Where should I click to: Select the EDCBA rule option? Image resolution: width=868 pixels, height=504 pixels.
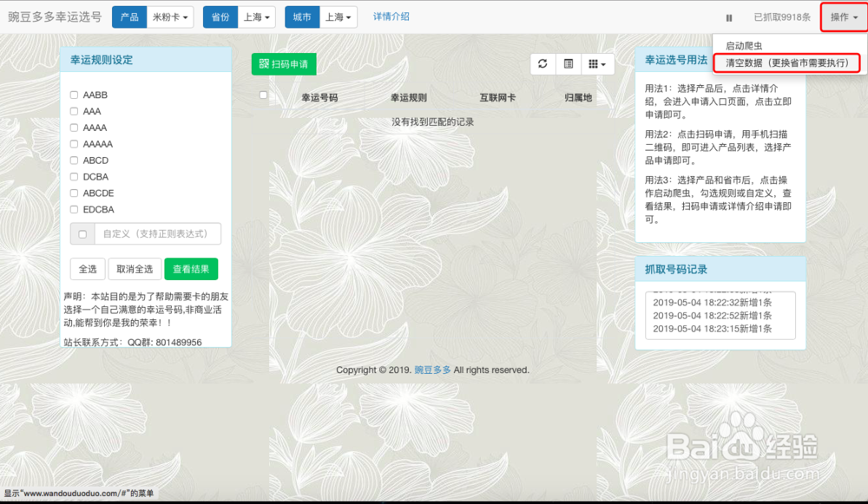point(74,209)
